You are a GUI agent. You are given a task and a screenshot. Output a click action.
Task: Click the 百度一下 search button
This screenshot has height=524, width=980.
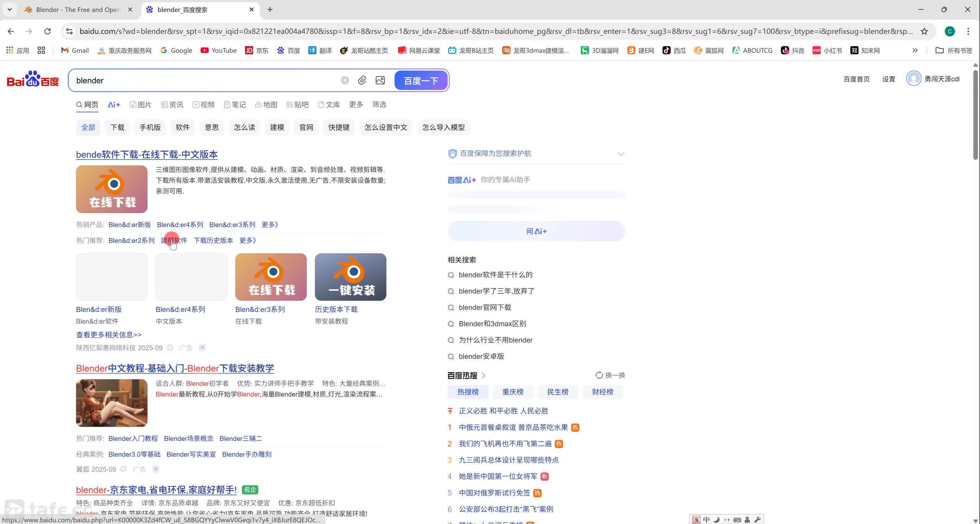(x=421, y=81)
